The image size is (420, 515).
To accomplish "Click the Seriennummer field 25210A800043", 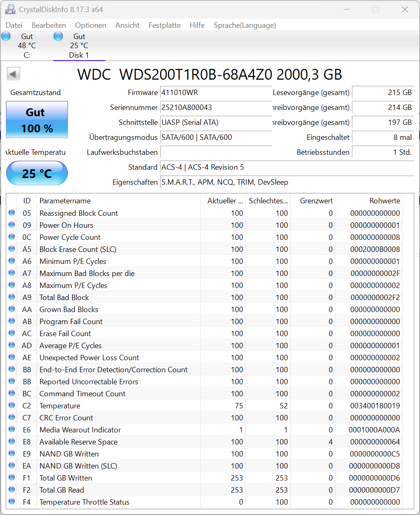I will coord(216,107).
